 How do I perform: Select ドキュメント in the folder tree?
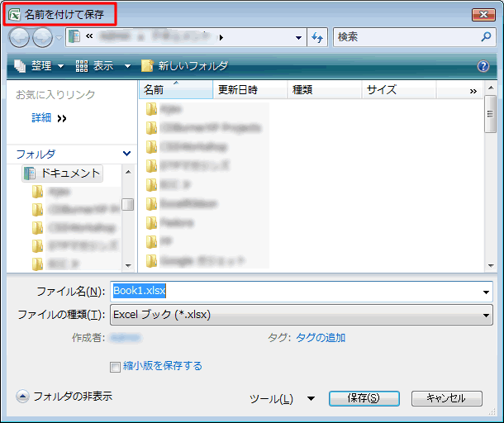[x=62, y=173]
